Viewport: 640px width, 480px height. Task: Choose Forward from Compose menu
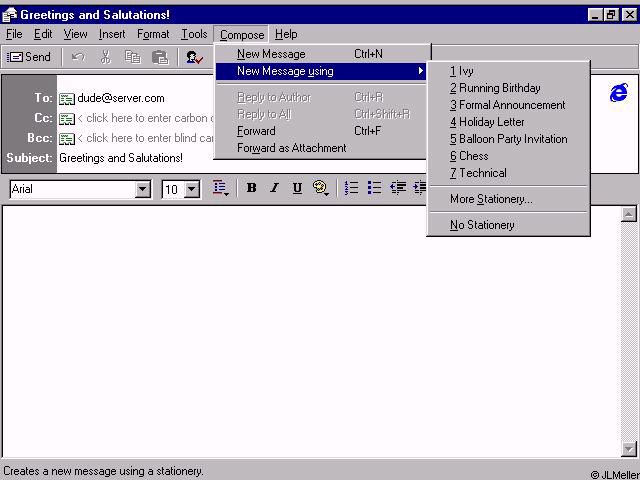[321, 131]
